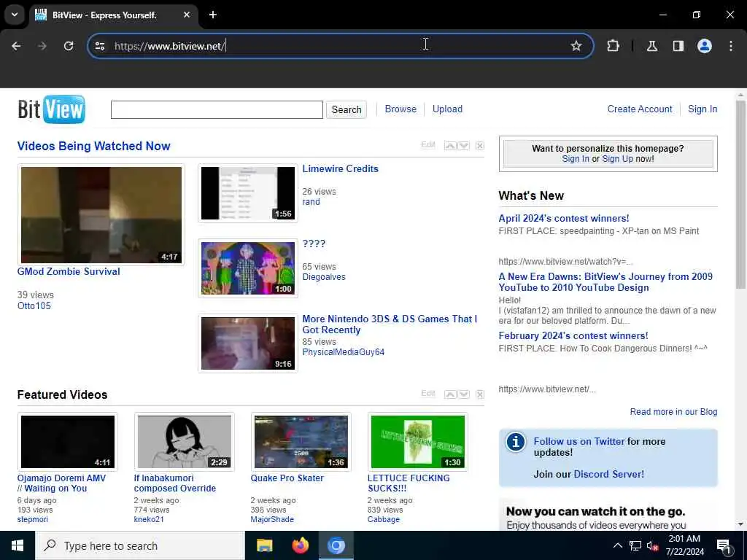
Task: Open Limewire Credits video link
Action: (x=340, y=168)
